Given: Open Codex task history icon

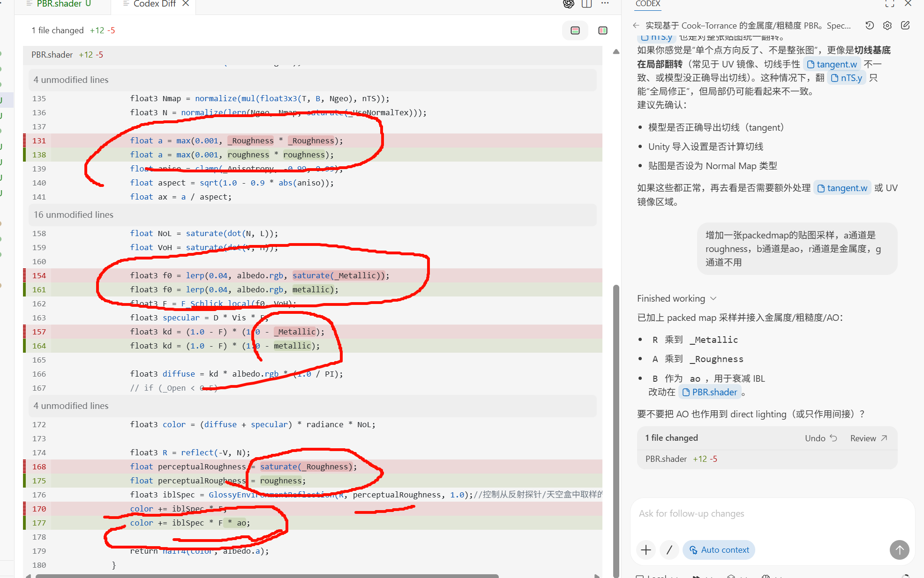Looking at the screenshot, I should [x=870, y=25].
